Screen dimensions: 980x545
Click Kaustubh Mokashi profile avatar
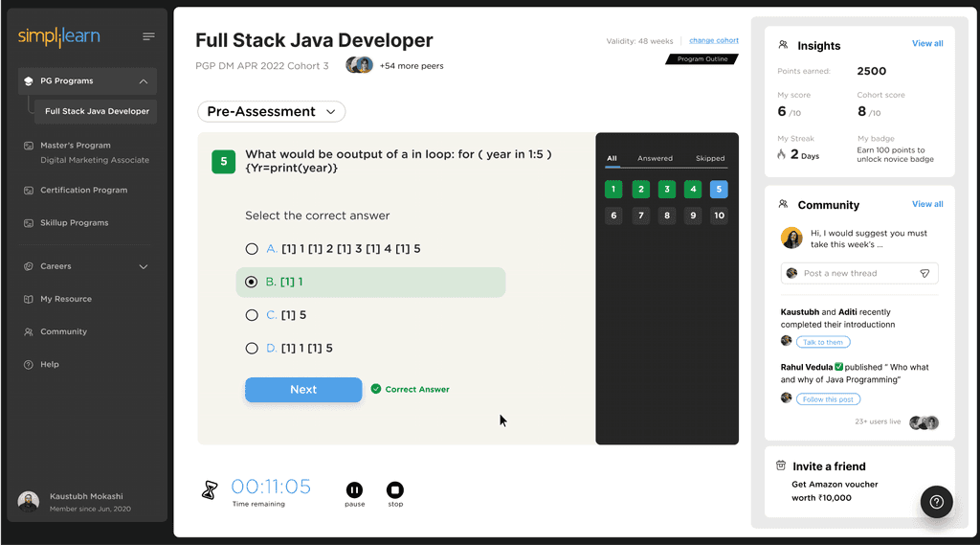[x=28, y=501]
